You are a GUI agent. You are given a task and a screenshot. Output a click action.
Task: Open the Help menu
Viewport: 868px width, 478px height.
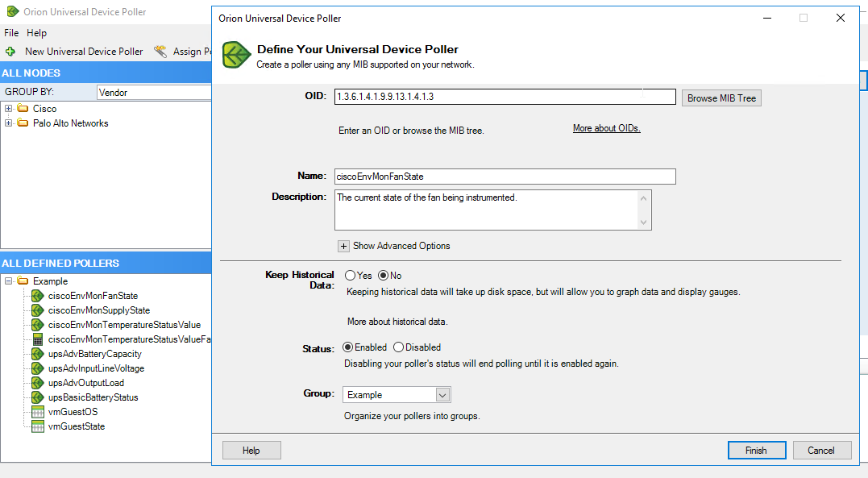pos(36,33)
